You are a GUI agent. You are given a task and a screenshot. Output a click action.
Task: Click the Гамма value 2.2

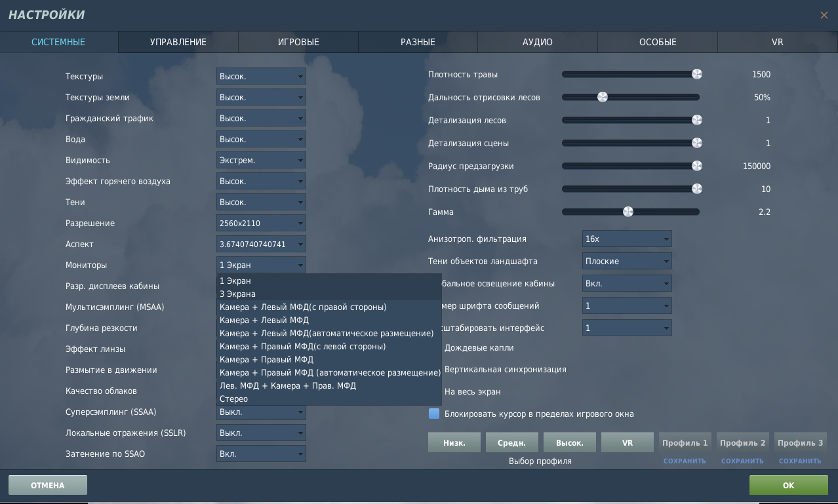click(764, 212)
